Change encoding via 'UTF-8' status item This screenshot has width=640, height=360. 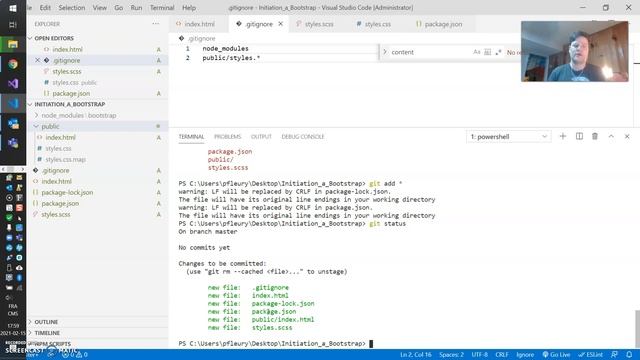(x=480, y=355)
